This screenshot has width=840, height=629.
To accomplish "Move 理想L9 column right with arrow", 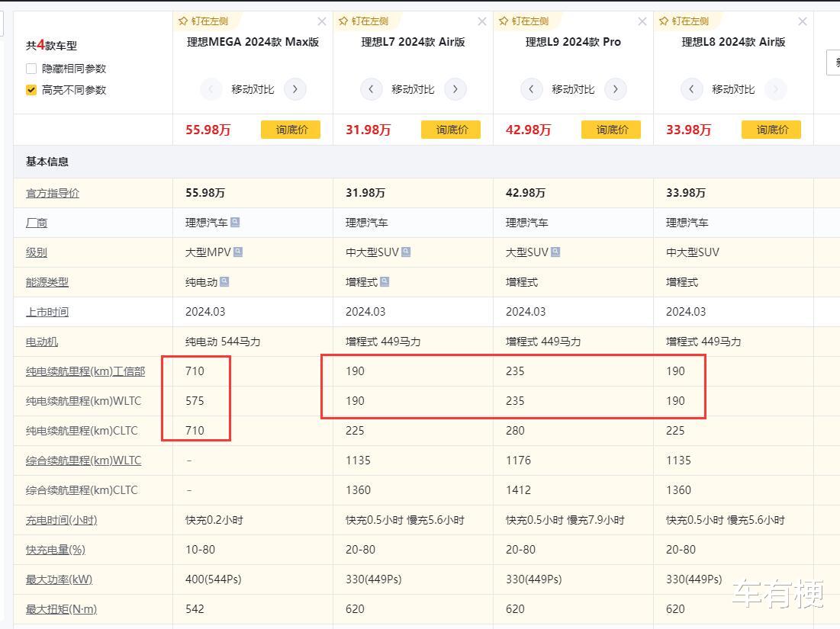I will click(x=616, y=89).
